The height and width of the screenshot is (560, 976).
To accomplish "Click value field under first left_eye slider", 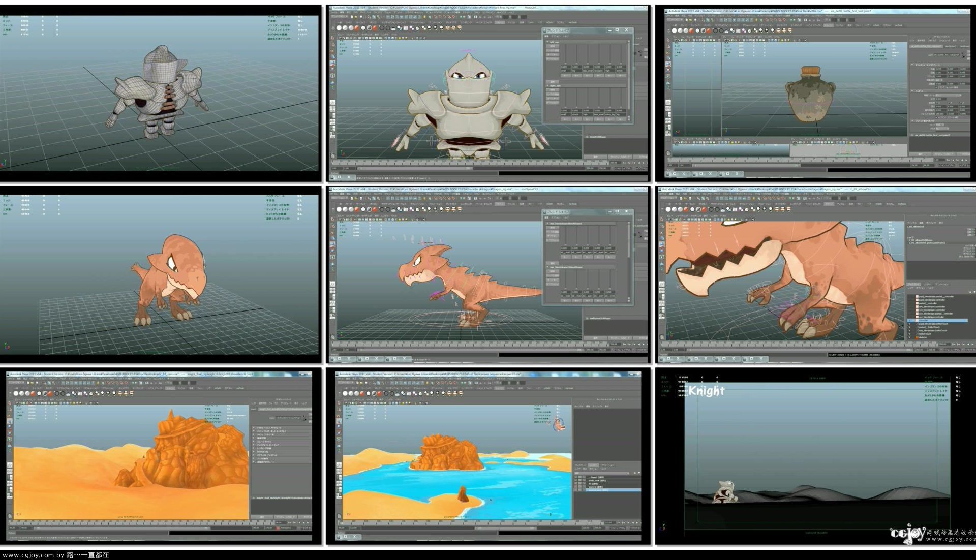I will tap(566, 67).
